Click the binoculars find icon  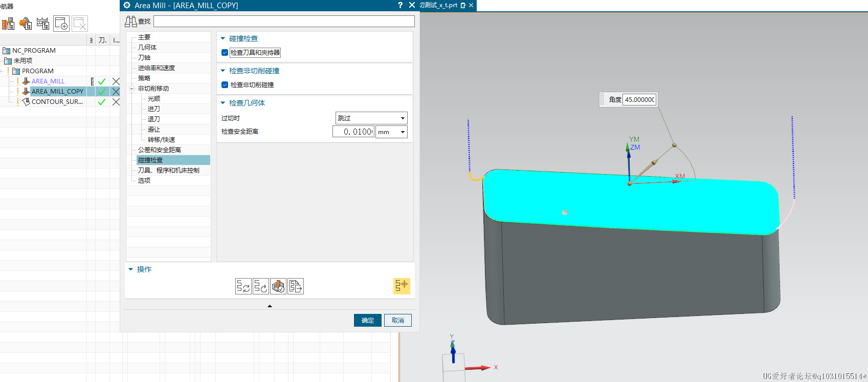[x=131, y=21]
